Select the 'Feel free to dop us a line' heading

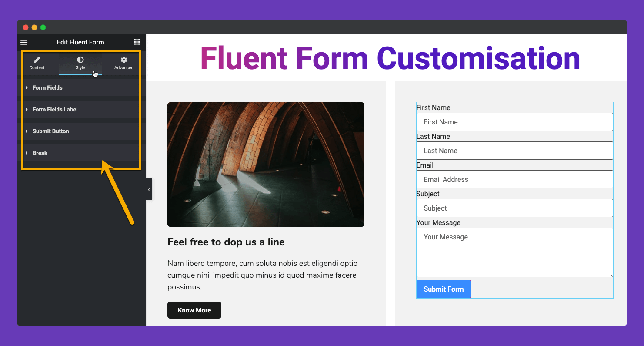pos(226,242)
